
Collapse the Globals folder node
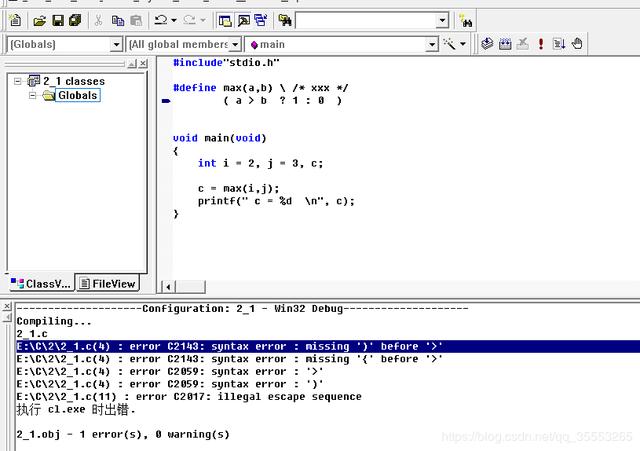coord(33,96)
